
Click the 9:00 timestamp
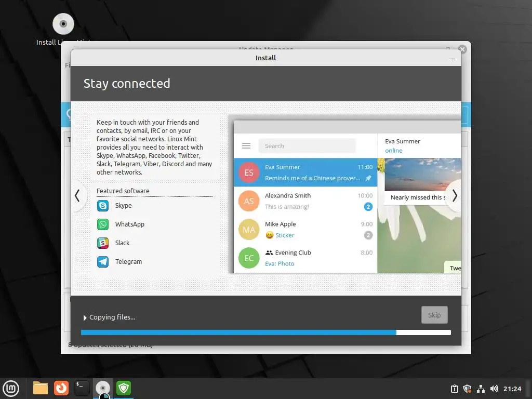coord(366,224)
